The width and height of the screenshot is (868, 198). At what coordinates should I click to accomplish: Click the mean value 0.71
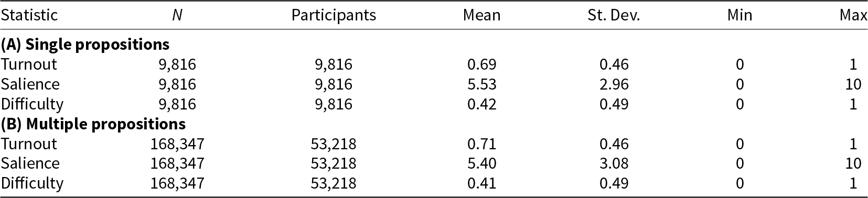(481, 144)
